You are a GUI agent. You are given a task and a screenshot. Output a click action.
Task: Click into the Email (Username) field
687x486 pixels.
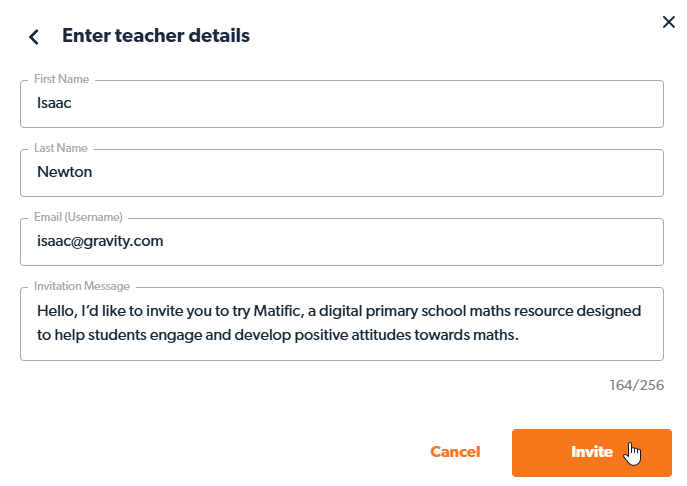(342, 242)
